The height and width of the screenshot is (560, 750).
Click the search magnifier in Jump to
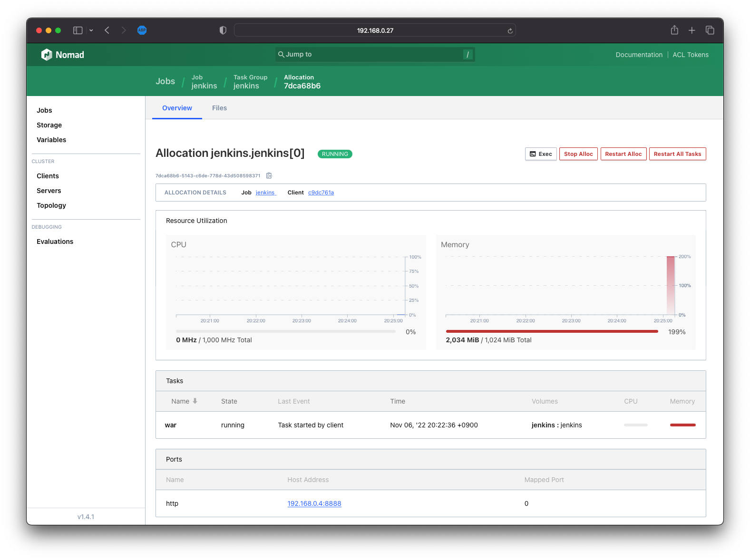(281, 54)
